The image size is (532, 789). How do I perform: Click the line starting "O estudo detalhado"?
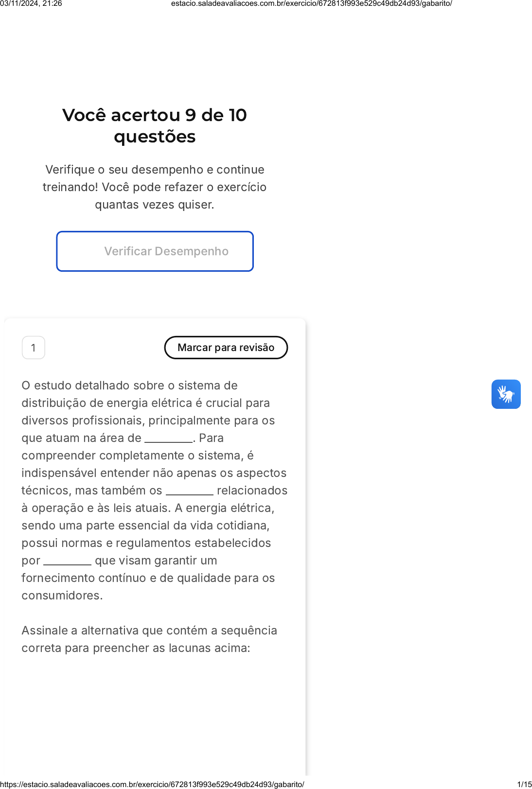coord(129,386)
